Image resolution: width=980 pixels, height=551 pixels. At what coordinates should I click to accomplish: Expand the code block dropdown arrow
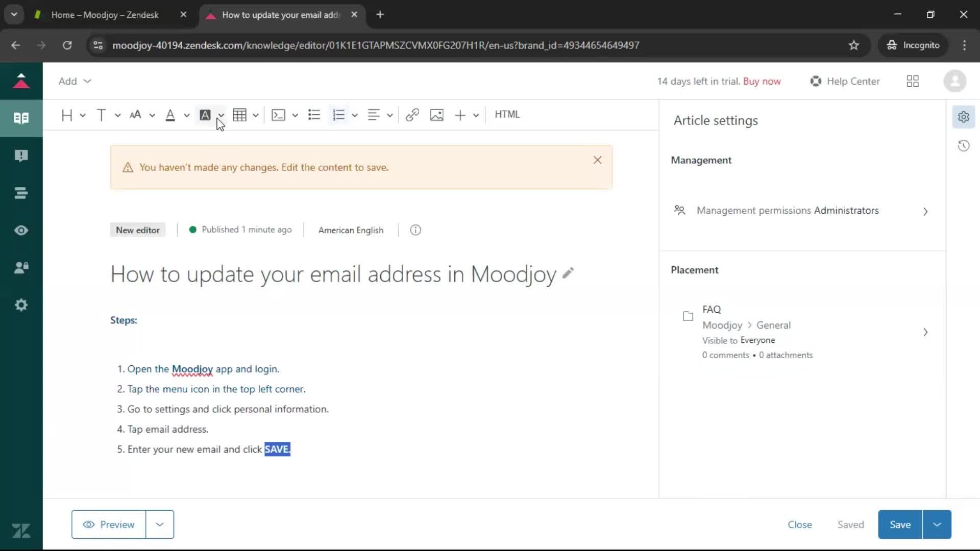coord(295,115)
